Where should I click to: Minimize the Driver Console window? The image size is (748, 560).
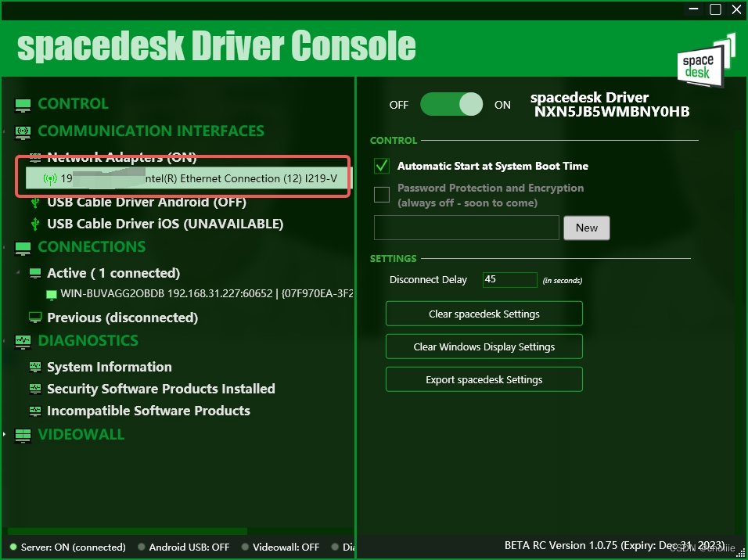pyautogui.click(x=693, y=9)
